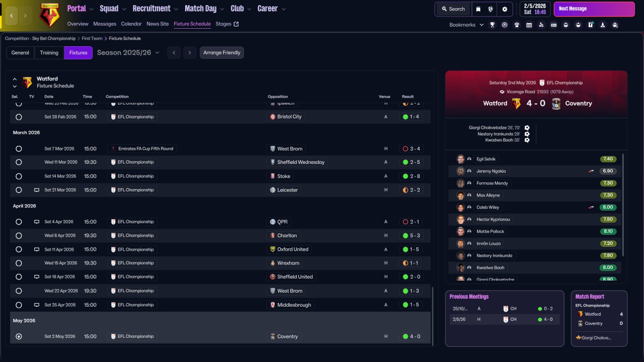The image size is (644, 362).
Task: Select the FA Cup West Brom fixture radio
Action: [19, 149]
